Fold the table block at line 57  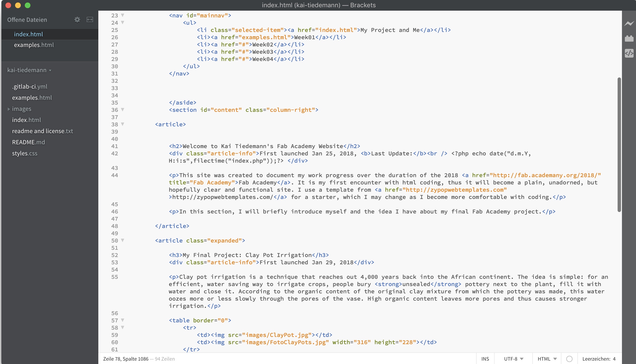123,320
